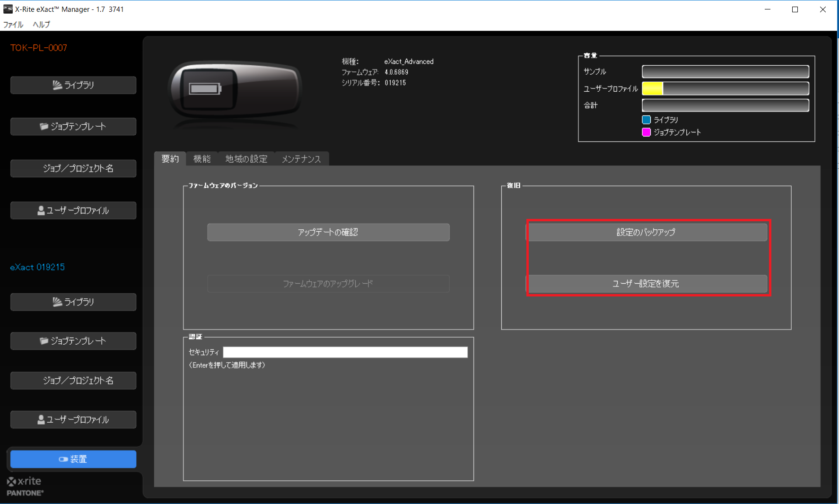Image resolution: width=839 pixels, height=504 pixels.
Task: Click the blue ライブラリ legend swatch
Action: pyautogui.click(x=646, y=120)
